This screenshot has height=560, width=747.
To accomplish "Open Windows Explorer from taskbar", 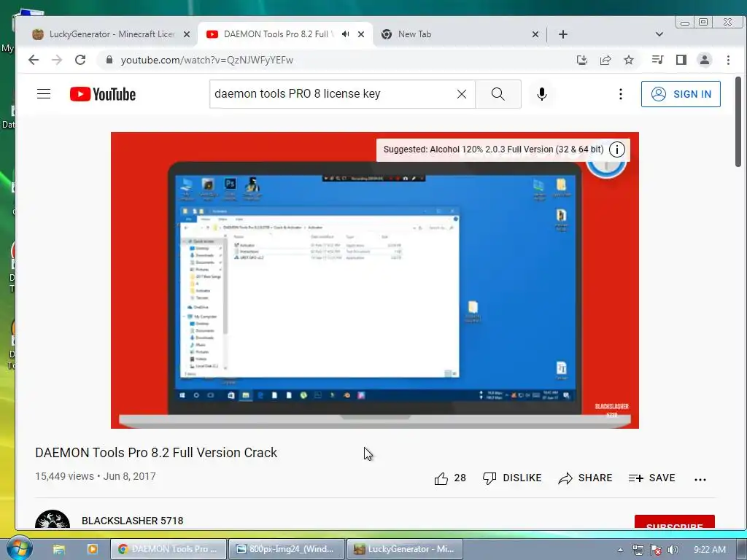I will [x=58, y=549].
